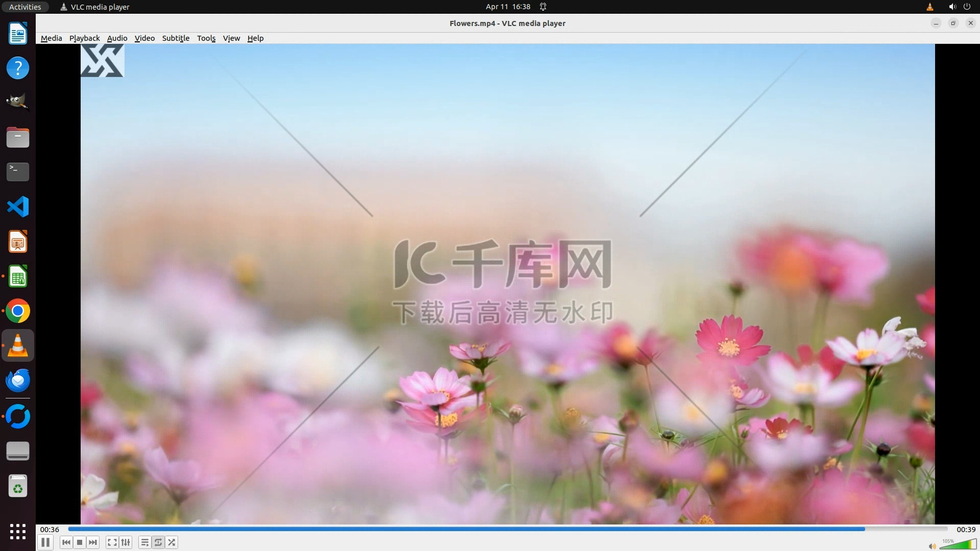980x551 pixels.
Task: Click the seek progress bar
Action: pos(507,529)
